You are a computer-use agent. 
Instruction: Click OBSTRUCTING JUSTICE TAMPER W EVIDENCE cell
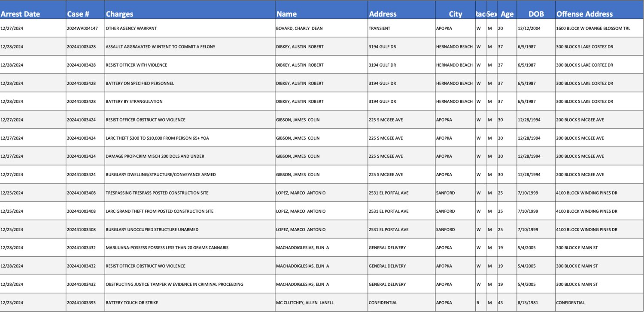[x=190, y=284]
